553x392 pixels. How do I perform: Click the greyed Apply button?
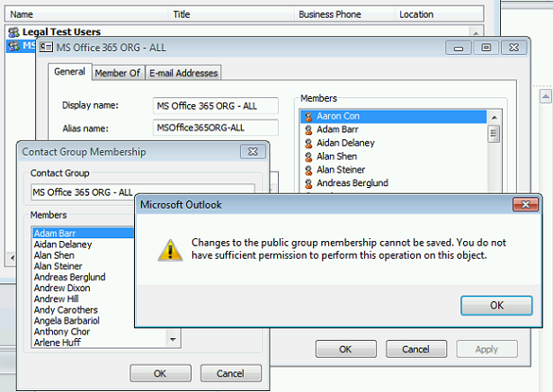click(486, 349)
